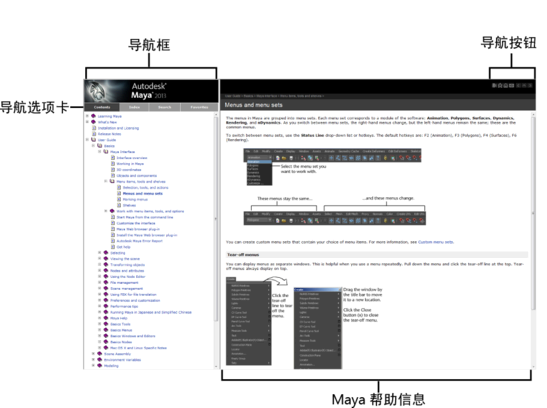Open the Favorites navigation tab
The width and height of the screenshot is (547, 408).
(x=199, y=107)
